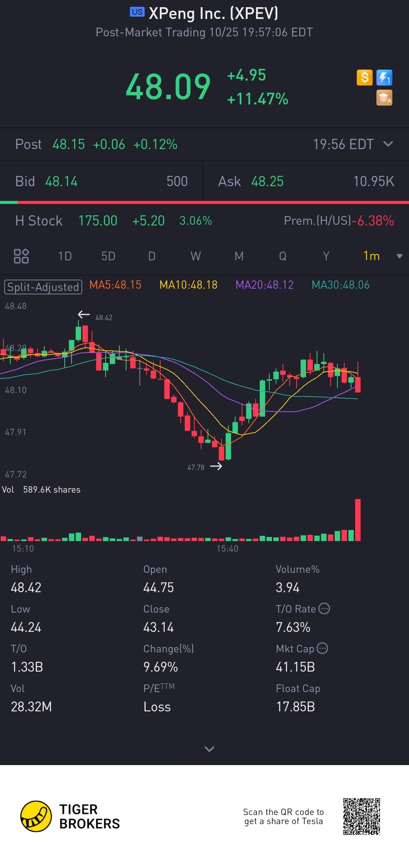Tap the Tiger Brokers logo
The image size is (409, 868).
(70, 817)
